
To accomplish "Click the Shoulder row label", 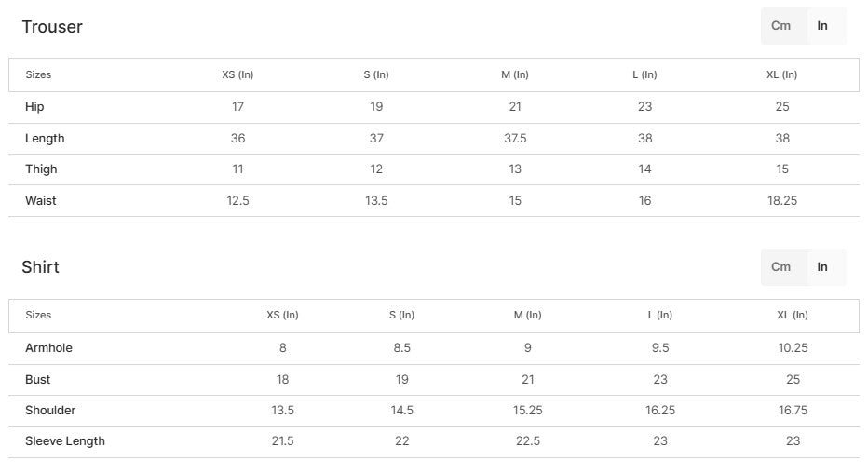I will [50, 411].
